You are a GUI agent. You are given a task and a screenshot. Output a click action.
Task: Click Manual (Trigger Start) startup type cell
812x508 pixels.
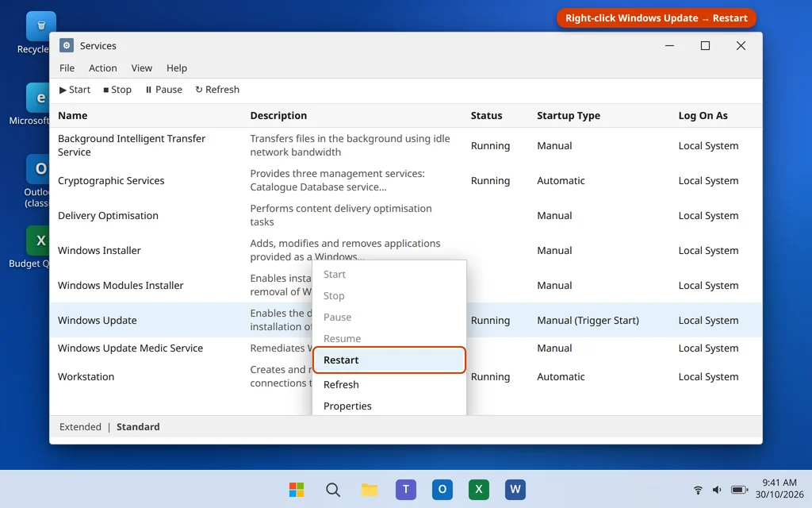pyautogui.click(x=588, y=321)
